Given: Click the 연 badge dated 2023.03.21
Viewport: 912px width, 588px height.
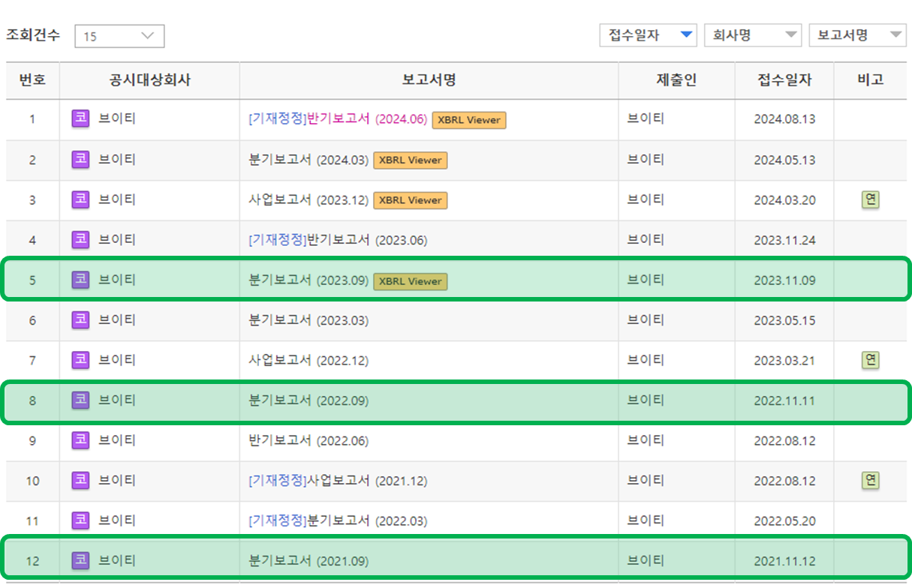Looking at the screenshot, I should tap(871, 360).
